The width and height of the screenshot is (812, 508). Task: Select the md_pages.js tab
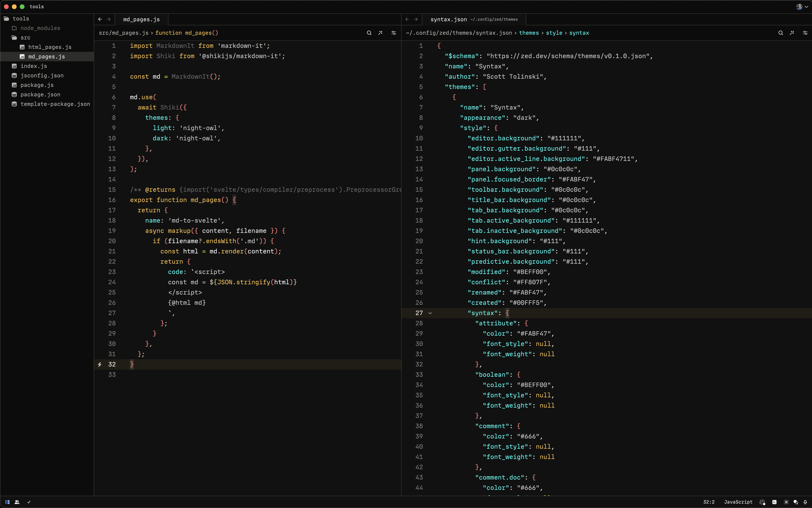point(142,19)
